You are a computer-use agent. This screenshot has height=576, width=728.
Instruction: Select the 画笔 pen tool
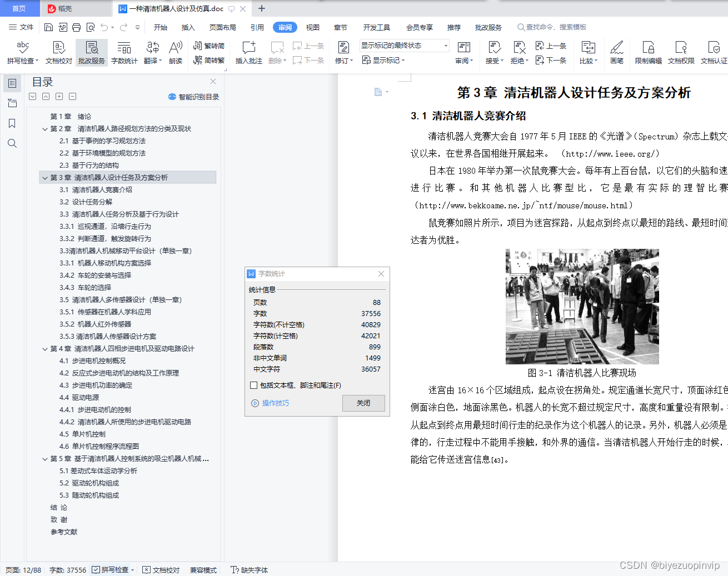point(617,53)
